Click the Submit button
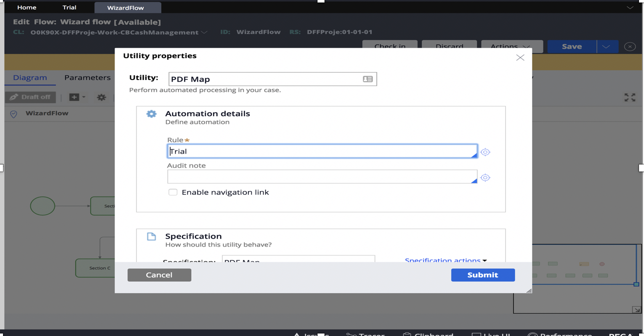This screenshot has height=336, width=644. pos(483,275)
